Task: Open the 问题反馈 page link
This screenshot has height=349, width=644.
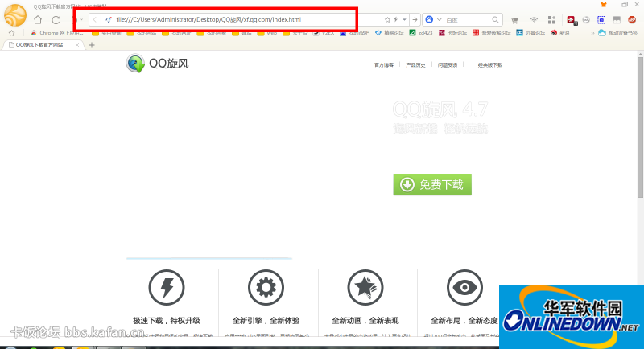Action: [x=448, y=65]
